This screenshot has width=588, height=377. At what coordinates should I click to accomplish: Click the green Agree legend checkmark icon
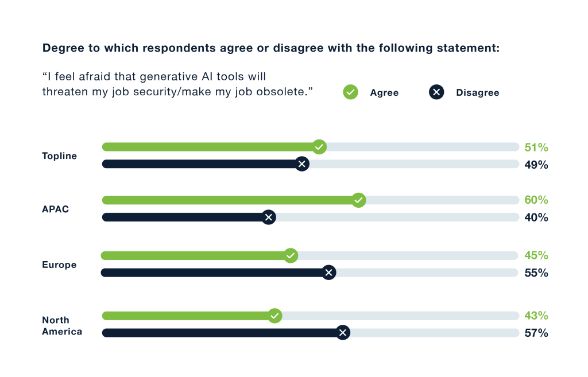(350, 92)
